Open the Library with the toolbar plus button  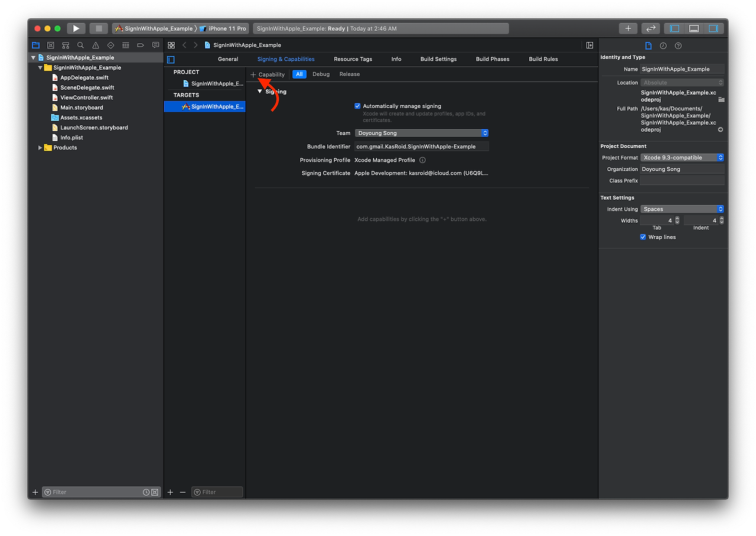[628, 28]
